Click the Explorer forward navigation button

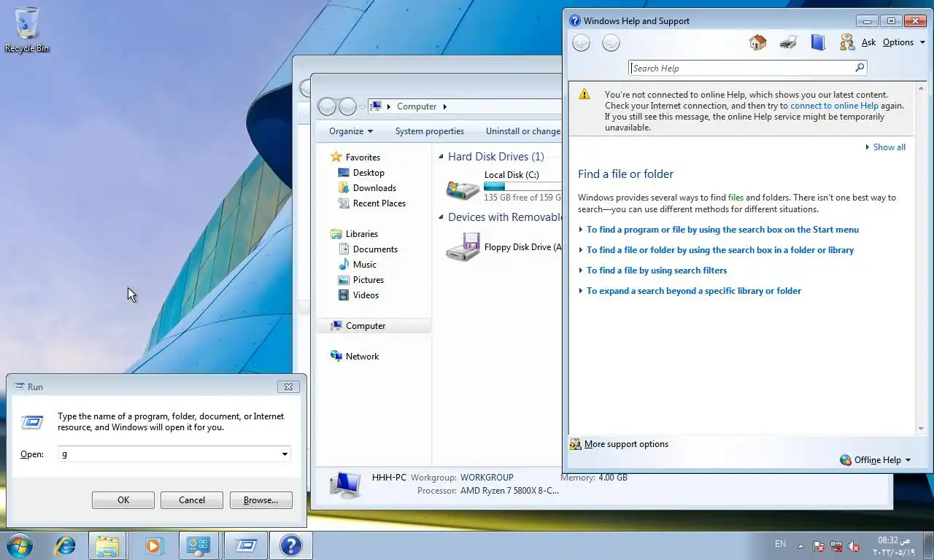pos(348,106)
